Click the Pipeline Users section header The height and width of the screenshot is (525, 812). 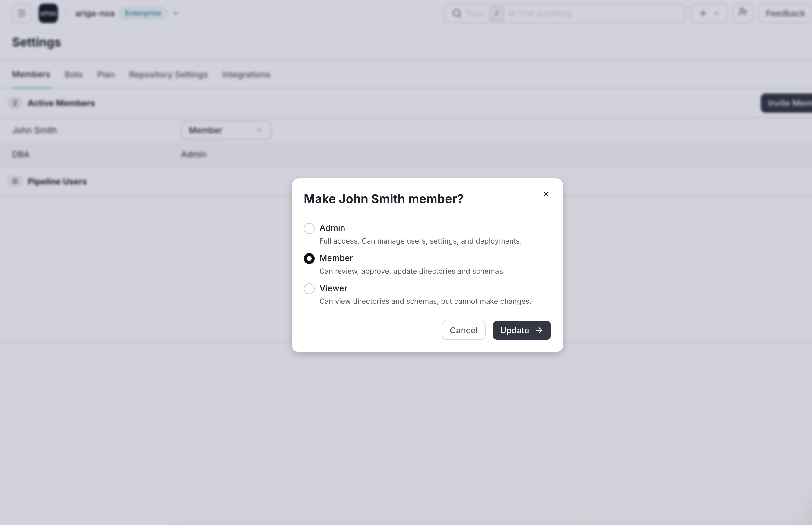point(57,181)
